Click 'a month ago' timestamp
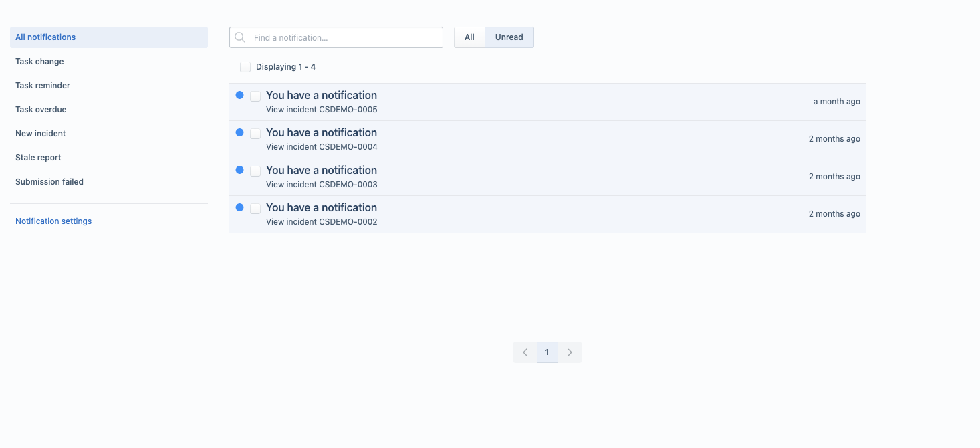Viewport: 980px width, 448px height. (x=836, y=102)
